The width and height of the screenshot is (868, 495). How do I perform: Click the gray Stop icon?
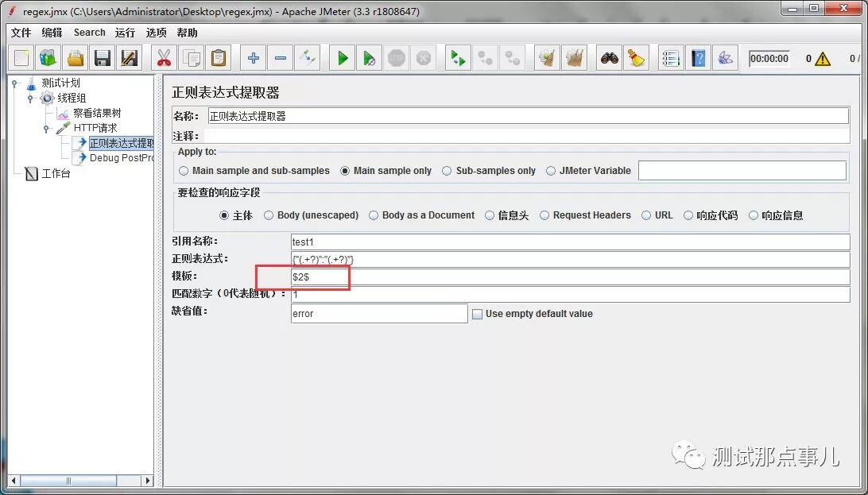[x=397, y=58]
